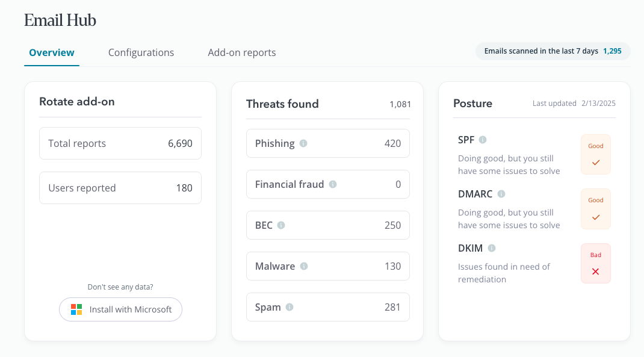Click the info icon beside Financial fraud
The height and width of the screenshot is (357, 644).
click(333, 184)
